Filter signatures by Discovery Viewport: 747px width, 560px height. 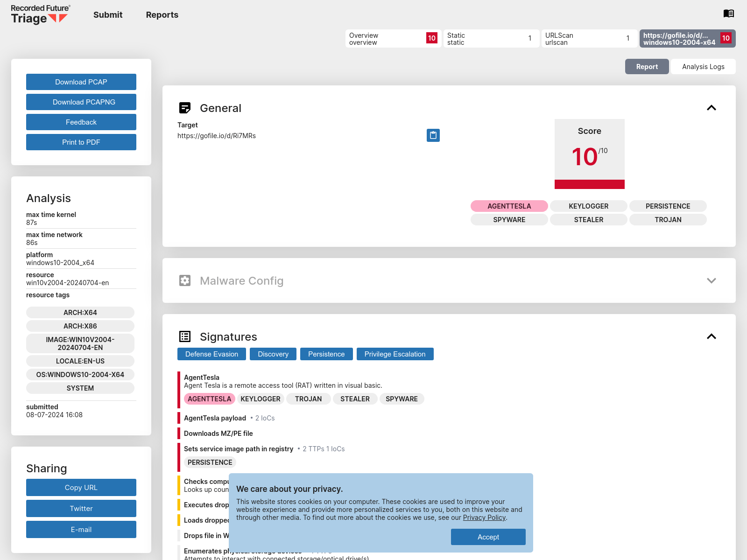click(x=273, y=354)
